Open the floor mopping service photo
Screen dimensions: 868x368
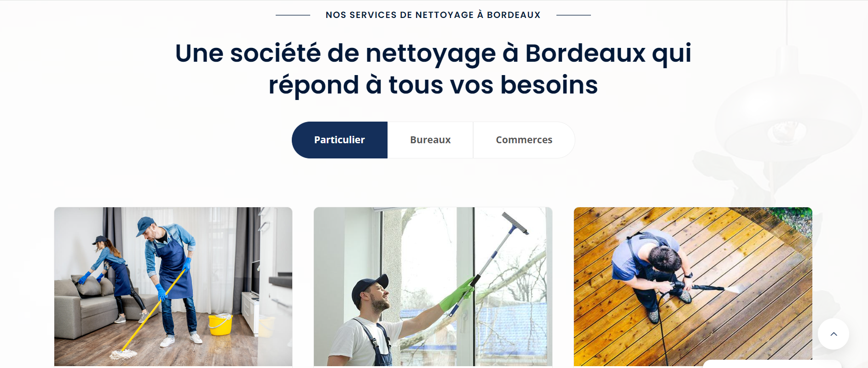pyautogui.click(x=173, y=286)
